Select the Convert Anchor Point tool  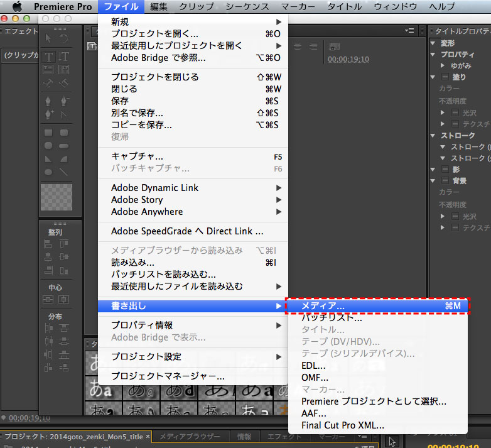coord(64,114)
